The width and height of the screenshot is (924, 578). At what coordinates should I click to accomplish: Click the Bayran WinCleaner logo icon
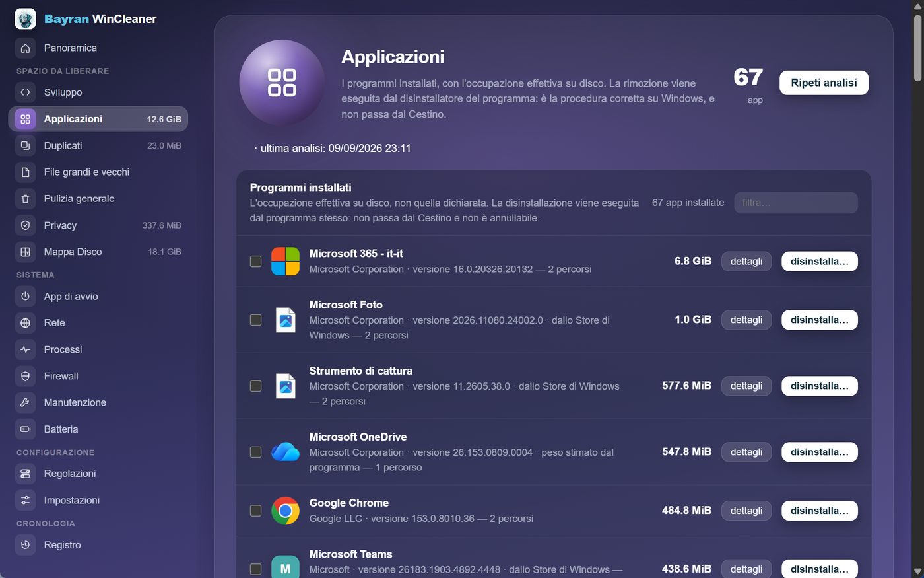[x=25, y=19]
